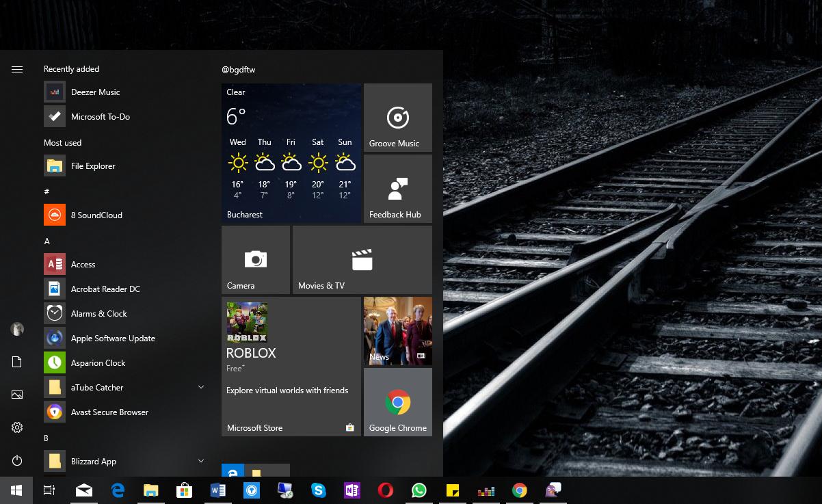Open Settings gear in Start sidebar
Viewport: 822px width, 504px height.
17,427
